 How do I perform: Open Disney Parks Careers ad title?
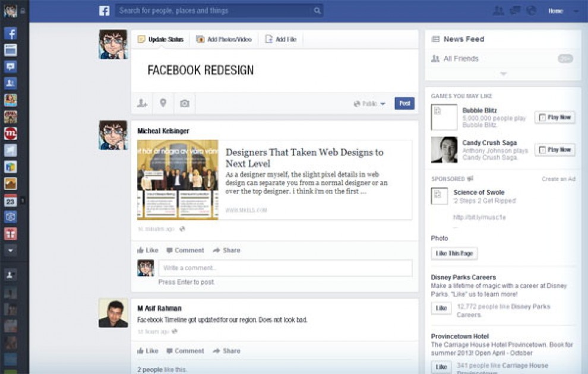point(463,277)
